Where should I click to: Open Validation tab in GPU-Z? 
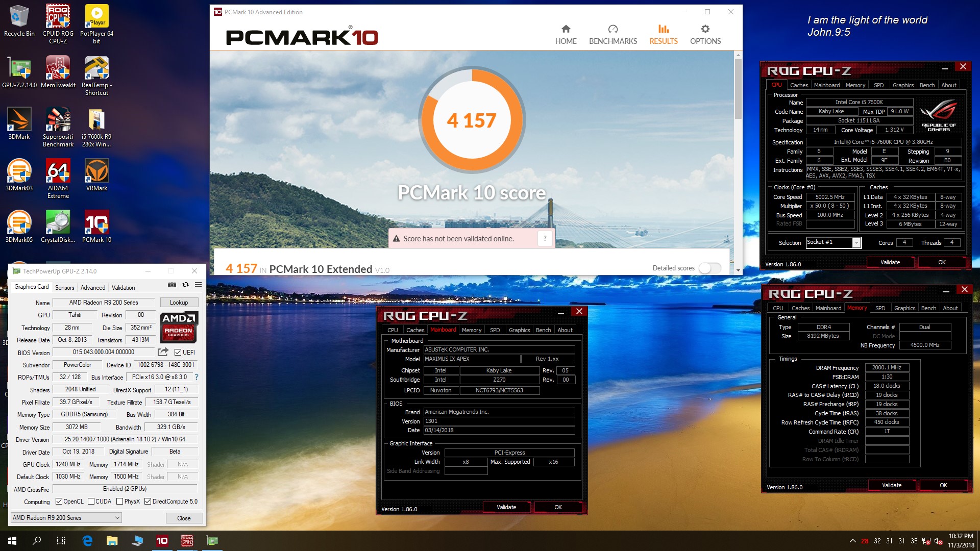click(x=124, y=288)
